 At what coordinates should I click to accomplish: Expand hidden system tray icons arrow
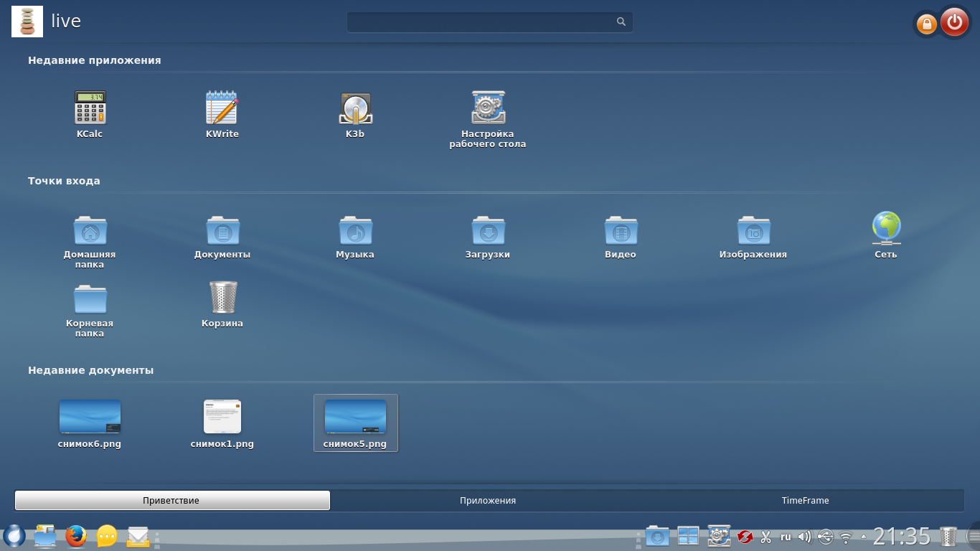[x=864, y=537]
